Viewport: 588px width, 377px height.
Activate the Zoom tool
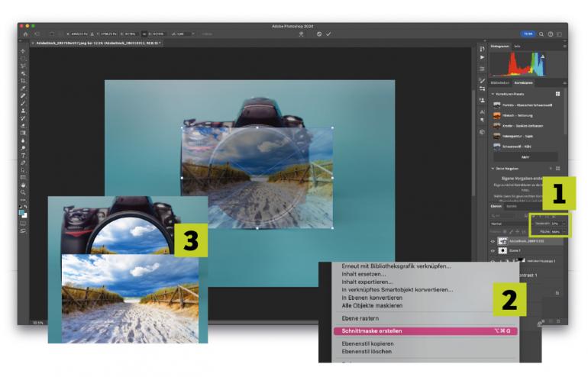point(23,192)
